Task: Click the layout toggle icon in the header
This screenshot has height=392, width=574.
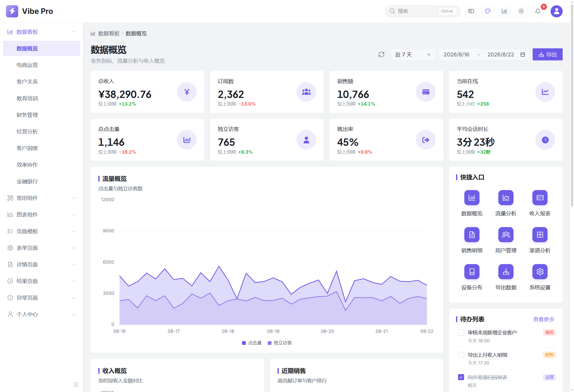Action: [x=471, y=11]
